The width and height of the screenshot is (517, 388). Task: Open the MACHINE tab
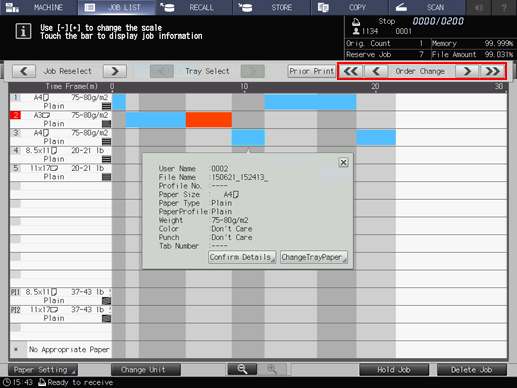click(39, 7)
